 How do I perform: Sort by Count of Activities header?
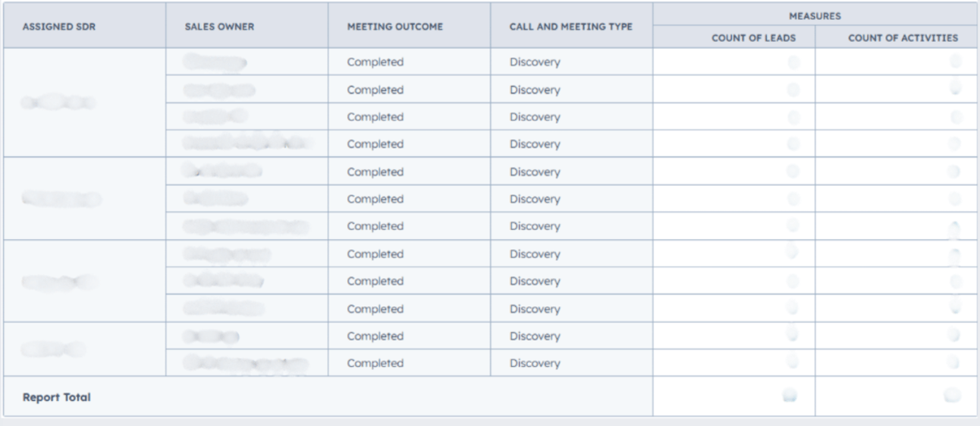903,38
